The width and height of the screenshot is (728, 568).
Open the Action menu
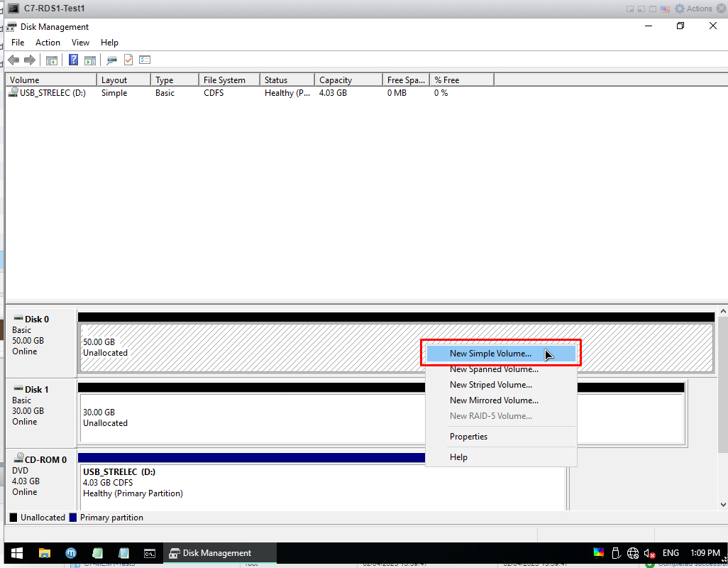coord(48,43)
